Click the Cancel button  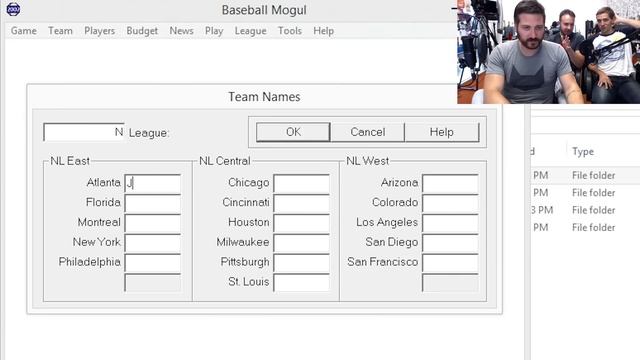[x=367, y=132]
